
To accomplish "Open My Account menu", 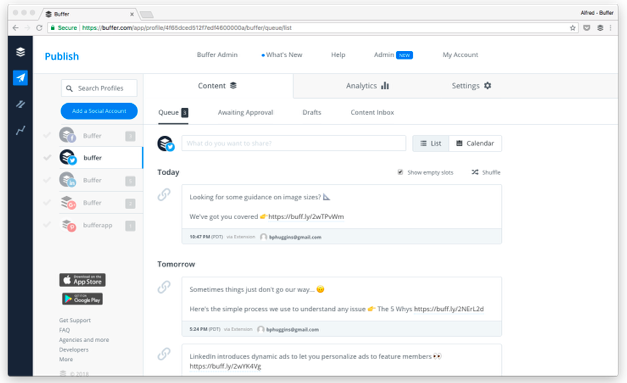I will click(460, 55).
